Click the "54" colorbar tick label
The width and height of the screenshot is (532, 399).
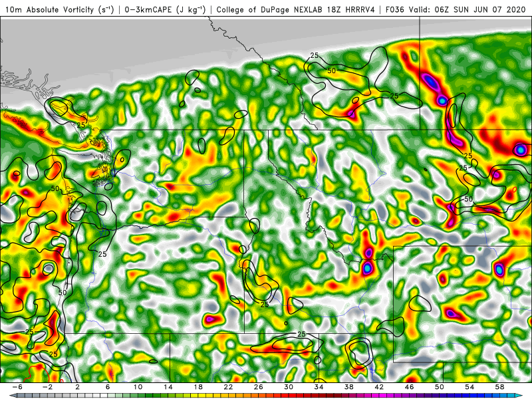[469, 387]
